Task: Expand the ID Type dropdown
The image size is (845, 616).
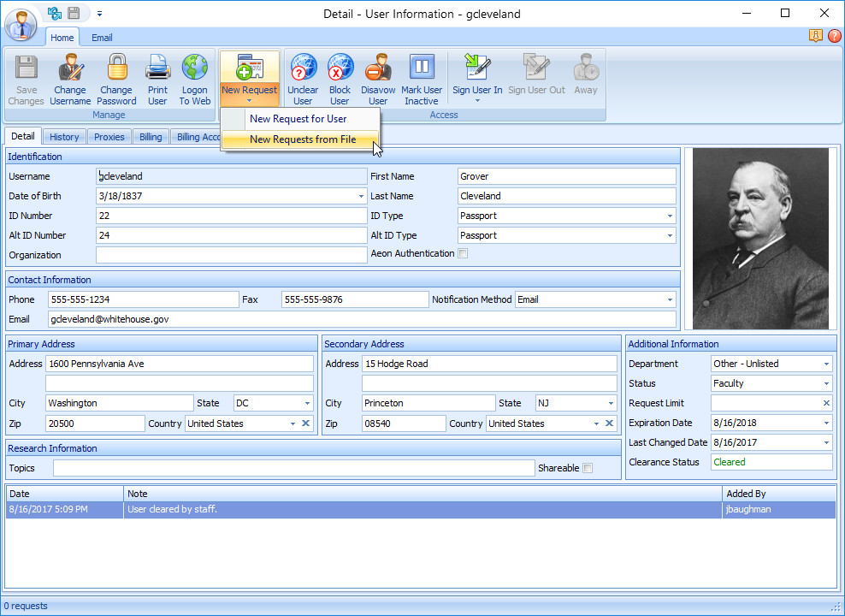Action: point(668,216)
